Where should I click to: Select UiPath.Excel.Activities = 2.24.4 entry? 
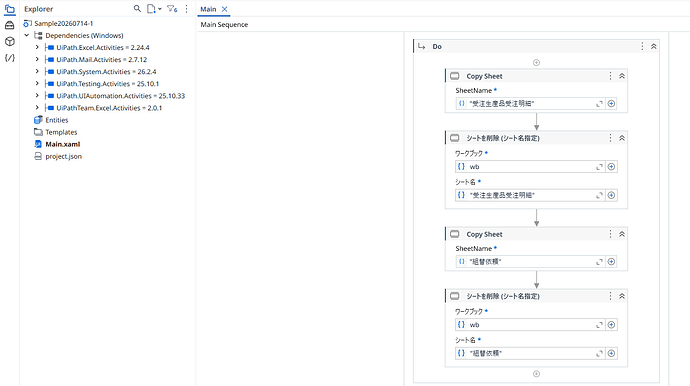[x=103, y=48]
